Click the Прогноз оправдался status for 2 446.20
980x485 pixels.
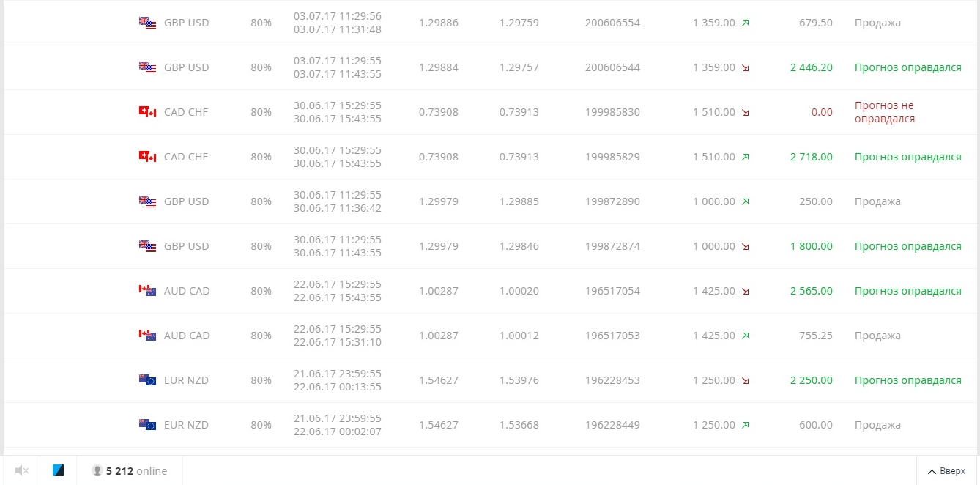pyautogui.click(x=908, y=67)
